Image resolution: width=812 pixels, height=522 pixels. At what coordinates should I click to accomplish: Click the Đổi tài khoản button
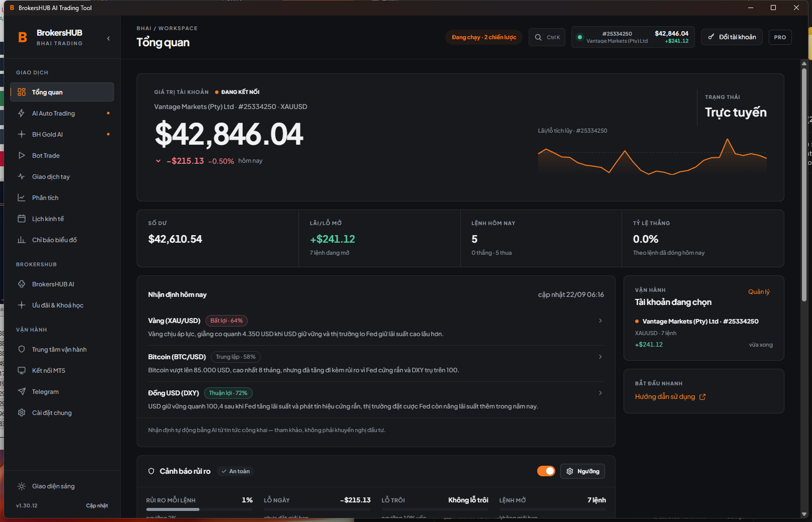click(732, 37)
